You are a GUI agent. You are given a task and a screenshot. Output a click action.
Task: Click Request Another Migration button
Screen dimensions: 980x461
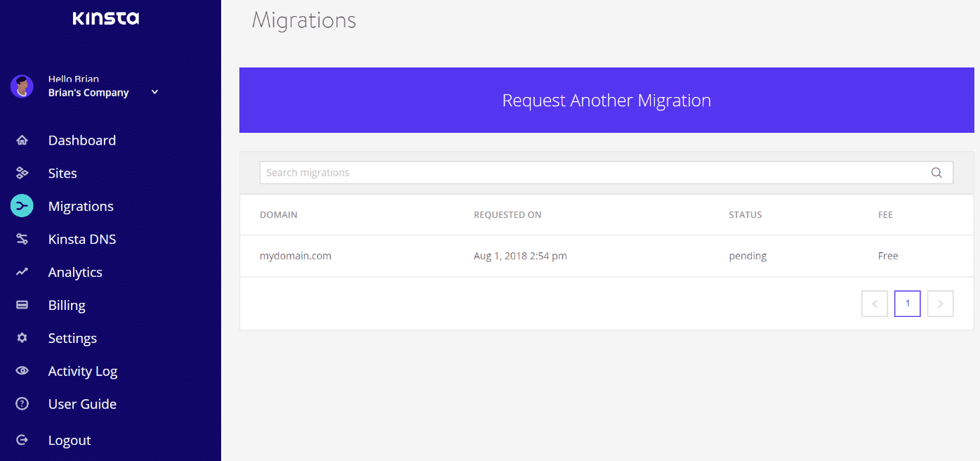[607, 100]
